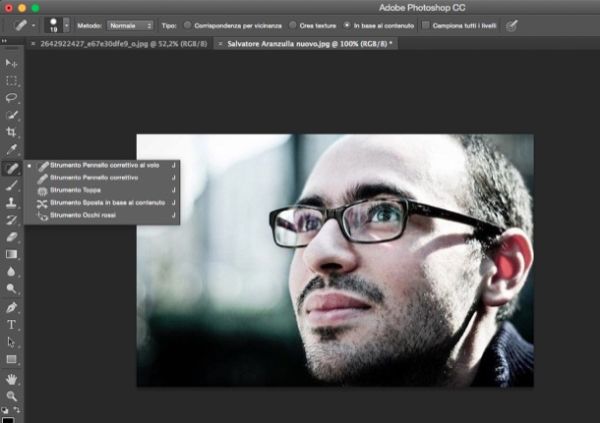Screen dimensions: 600x423
Task: Choose 'Strumento Occhi rossi' from flyout
Action: pyautogui.click(x=84, y=215)
